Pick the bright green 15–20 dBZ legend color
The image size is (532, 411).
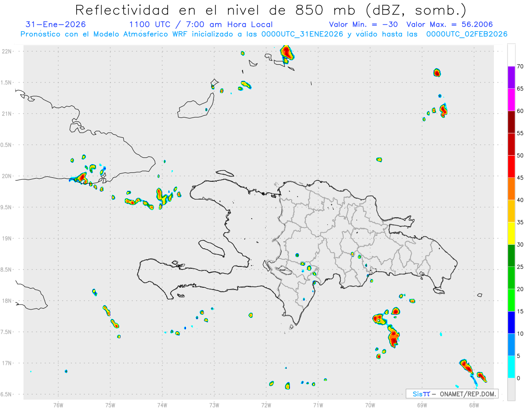pyautogui.click(x=511, y=300)
